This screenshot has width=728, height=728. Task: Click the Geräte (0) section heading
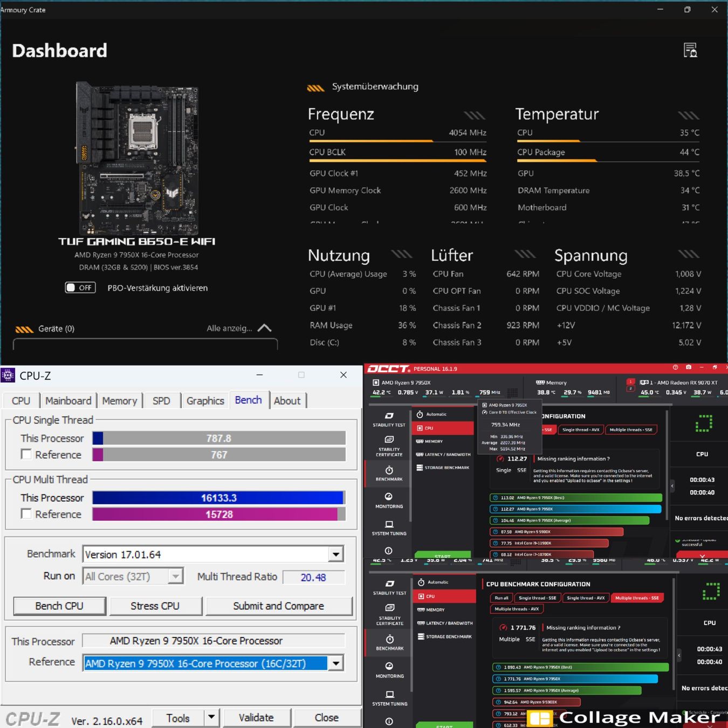tap(56, 328)
